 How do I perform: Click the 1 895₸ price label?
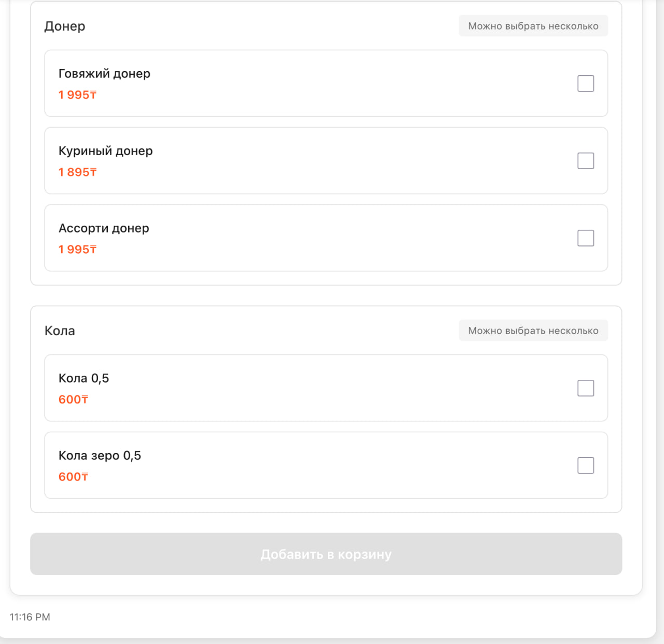coord(77,172)
